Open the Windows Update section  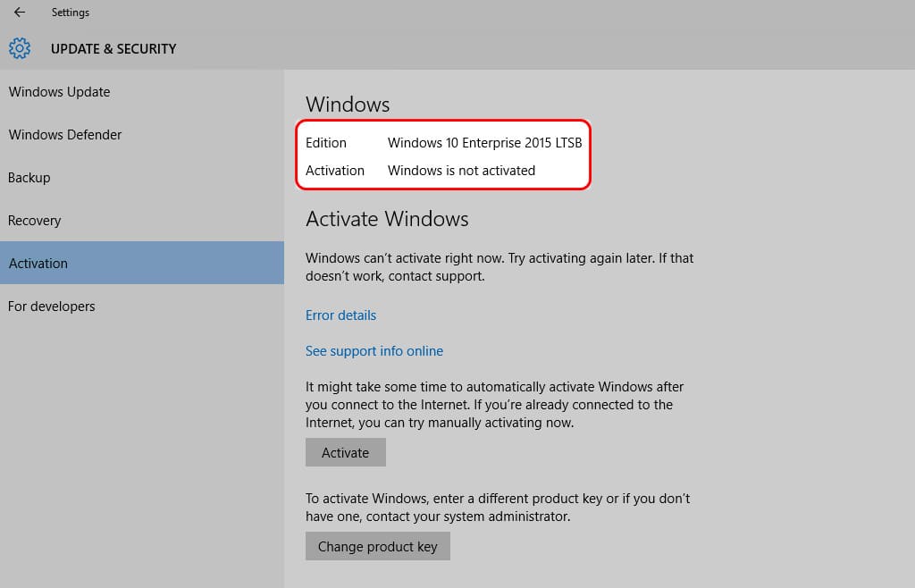[x=142, y=91]
